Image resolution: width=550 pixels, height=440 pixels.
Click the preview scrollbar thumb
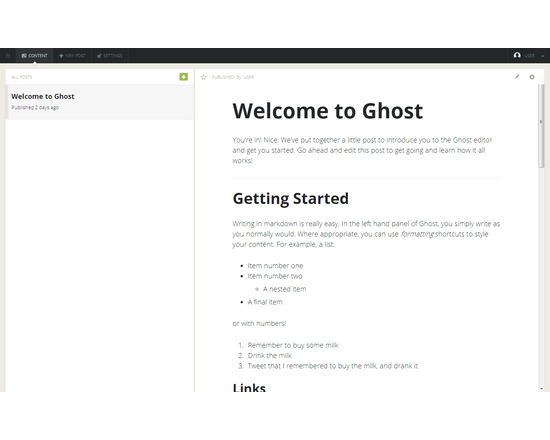click(x=541, y=126)
